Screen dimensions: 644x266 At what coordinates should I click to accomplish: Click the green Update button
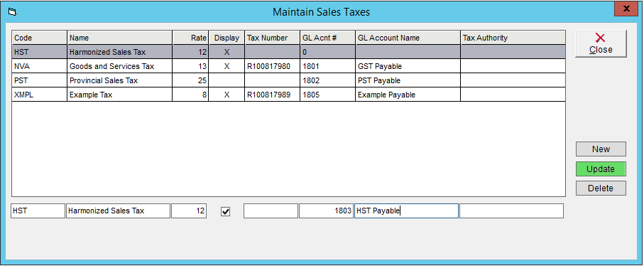(601, 169)
